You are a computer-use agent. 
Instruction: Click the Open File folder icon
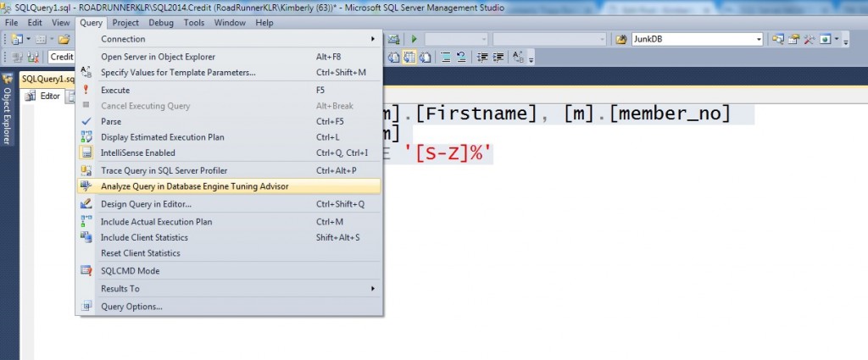tap(64, 39)
